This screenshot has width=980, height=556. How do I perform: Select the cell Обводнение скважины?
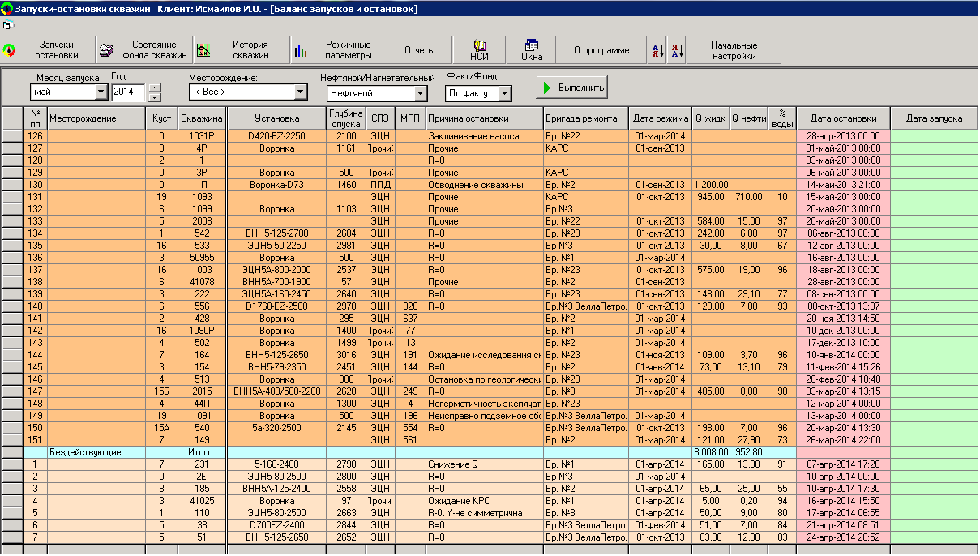tap(485, 185)
